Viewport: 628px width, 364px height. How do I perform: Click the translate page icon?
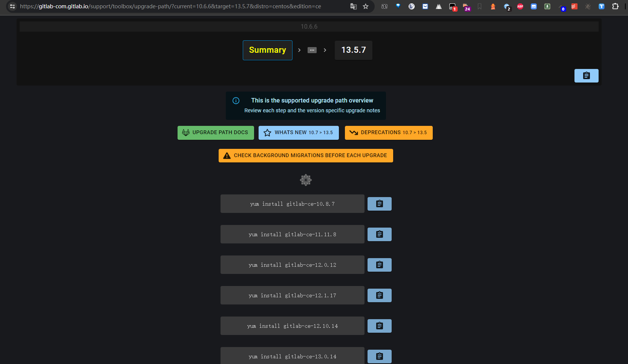click(x=353, y=6)
